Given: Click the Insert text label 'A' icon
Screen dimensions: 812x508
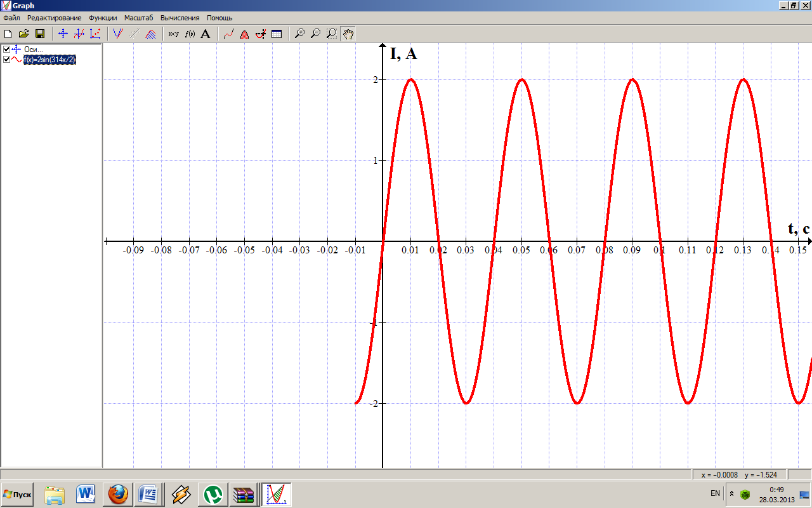Looking at the screenshot, I should coord(205,34).
